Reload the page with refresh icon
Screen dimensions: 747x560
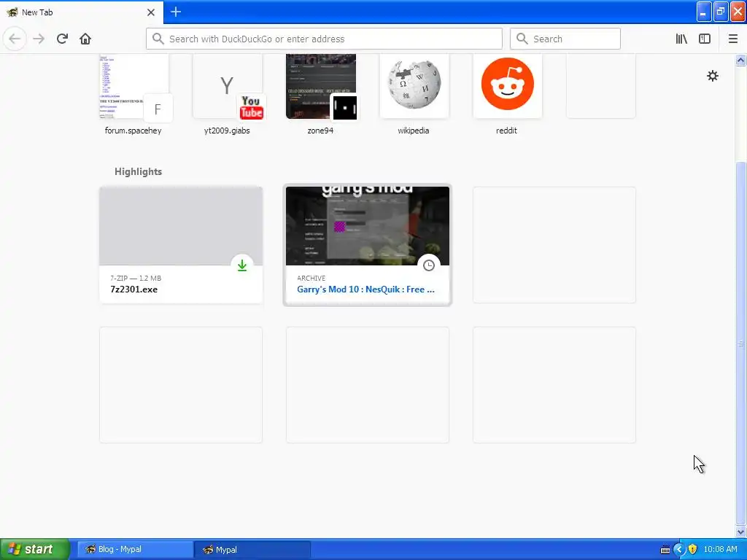(x=62, y=39)
